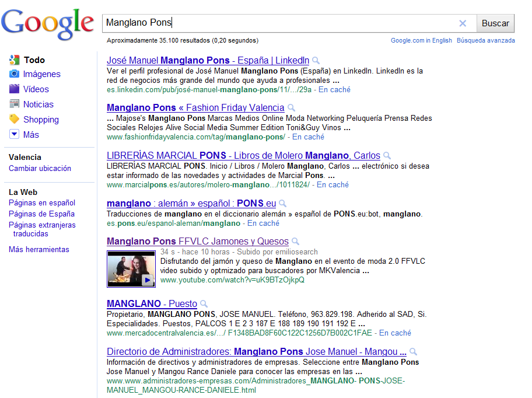Click Cambiar ubicación link
Viewport: 532px width, 398px height.
(40, 168)
